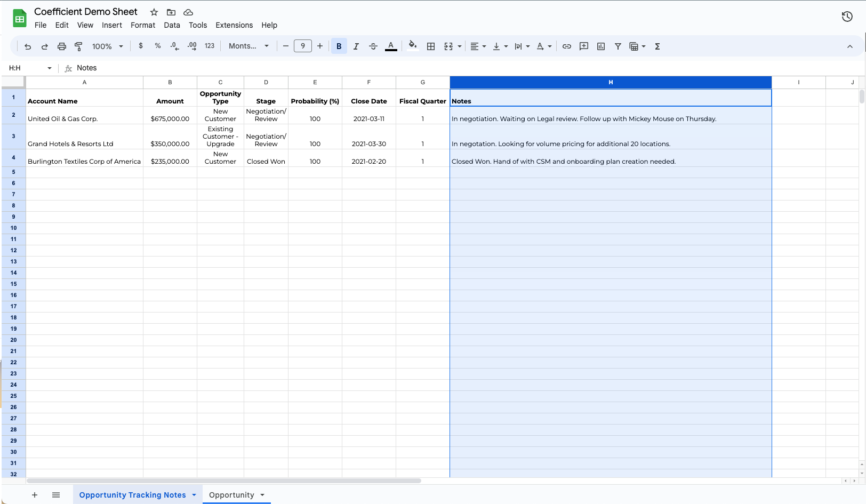866x504 pixels.
Task: Toggle Bold formatting
Action: click(339, 46)
